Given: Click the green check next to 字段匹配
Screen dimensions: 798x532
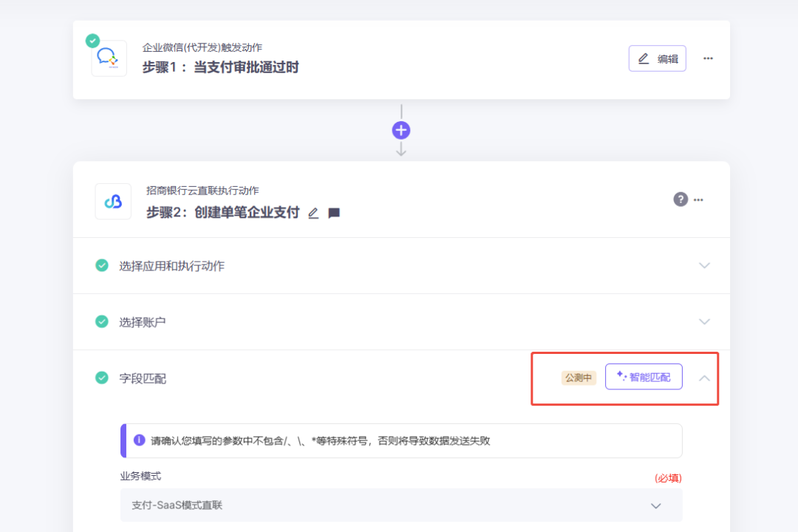Looking at the screenshot, I should [102, 378].
